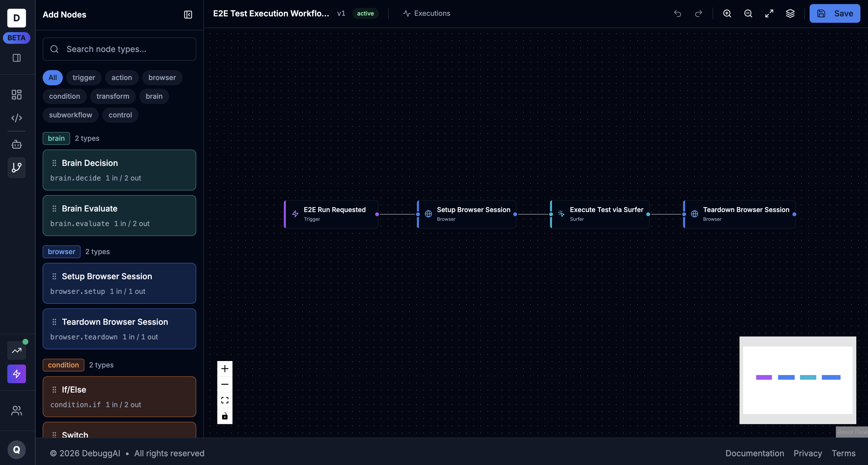The width and height of the screenshot is (868, 465).
Task: Select the workflow branch icon in sidebar
Action: 17,167
